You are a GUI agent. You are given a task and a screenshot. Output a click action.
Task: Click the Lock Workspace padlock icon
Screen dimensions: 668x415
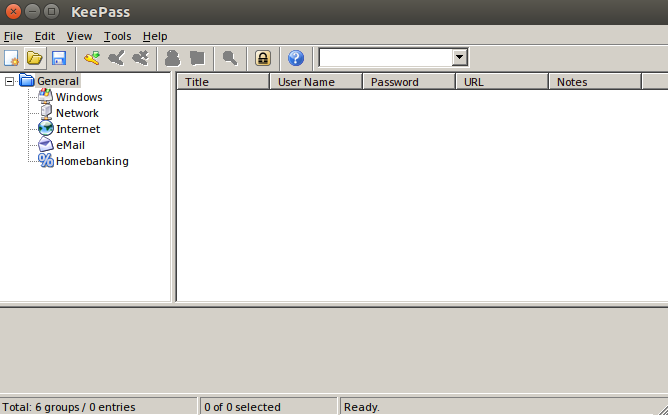tap(263, 58)
